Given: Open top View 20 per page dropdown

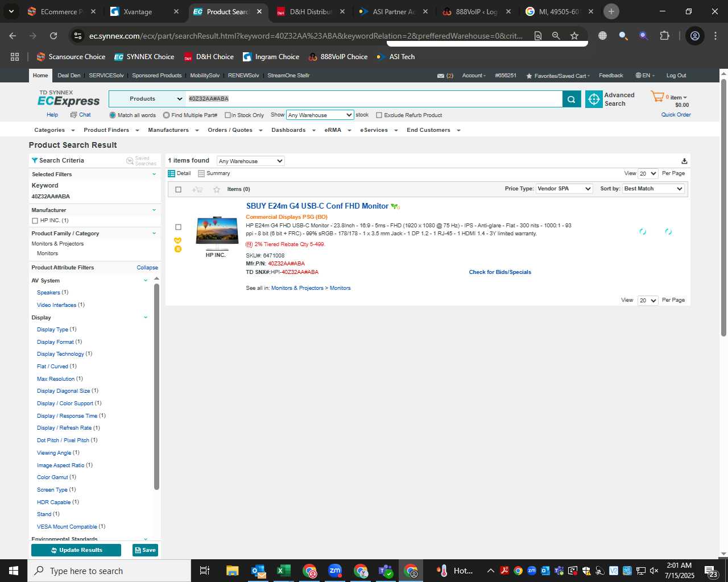Looking at the screenshot, I should (x=648, y=173).
